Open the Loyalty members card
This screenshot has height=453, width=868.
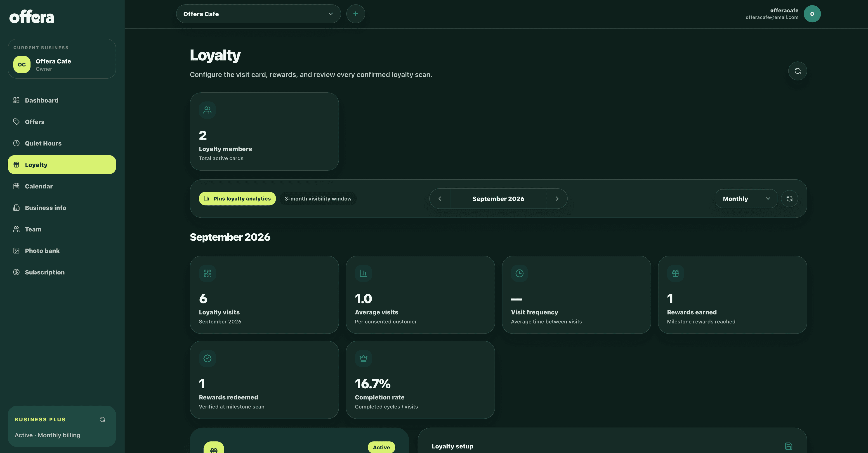[x=264, y=131]
